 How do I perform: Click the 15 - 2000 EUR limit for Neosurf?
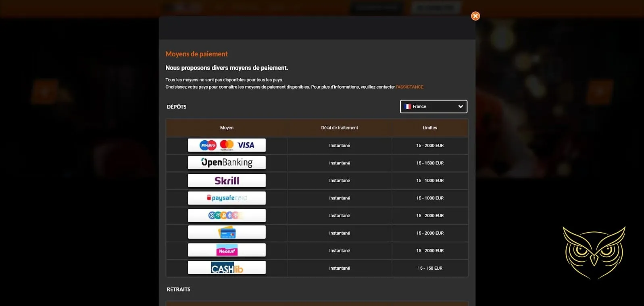[x=430, y=251]
